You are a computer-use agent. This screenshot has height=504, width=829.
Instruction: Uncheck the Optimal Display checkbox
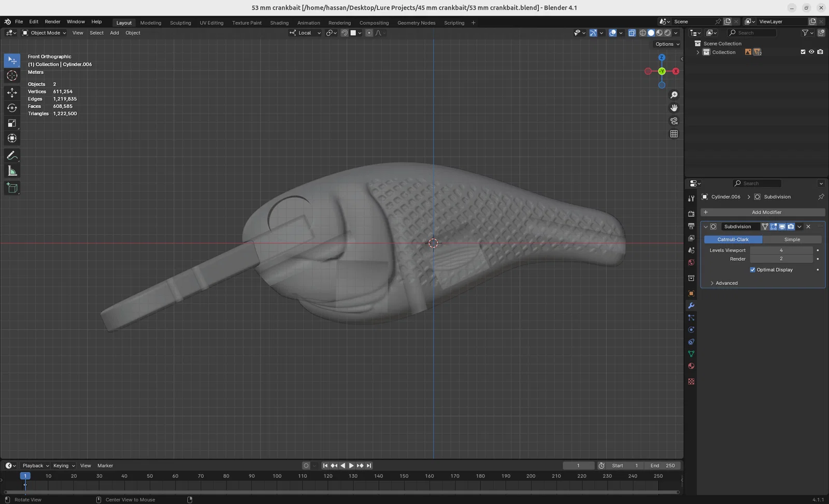click(753, 270)
